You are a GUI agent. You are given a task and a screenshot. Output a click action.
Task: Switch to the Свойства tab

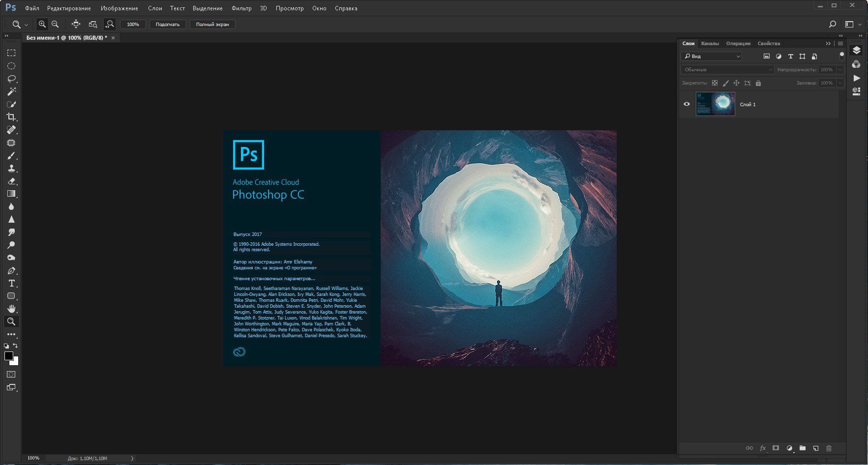click(x=769, y=43)
